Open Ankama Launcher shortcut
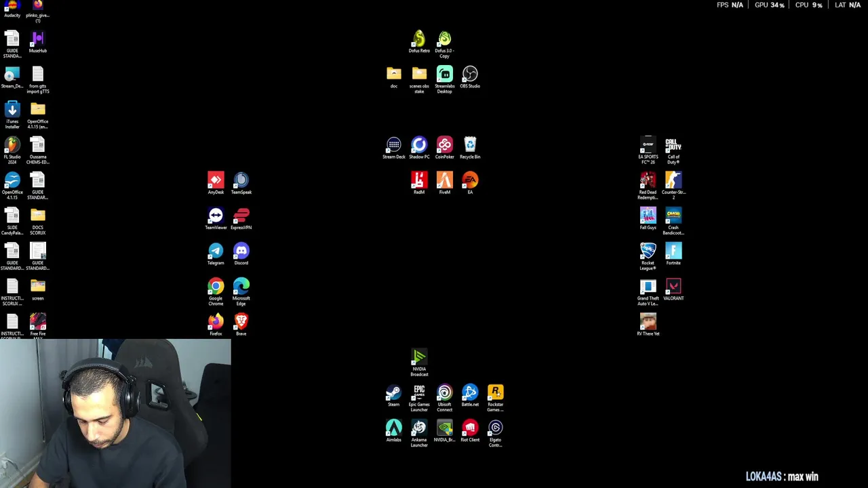The height and width of the screenshot is (488, 868). pos(419,433)
